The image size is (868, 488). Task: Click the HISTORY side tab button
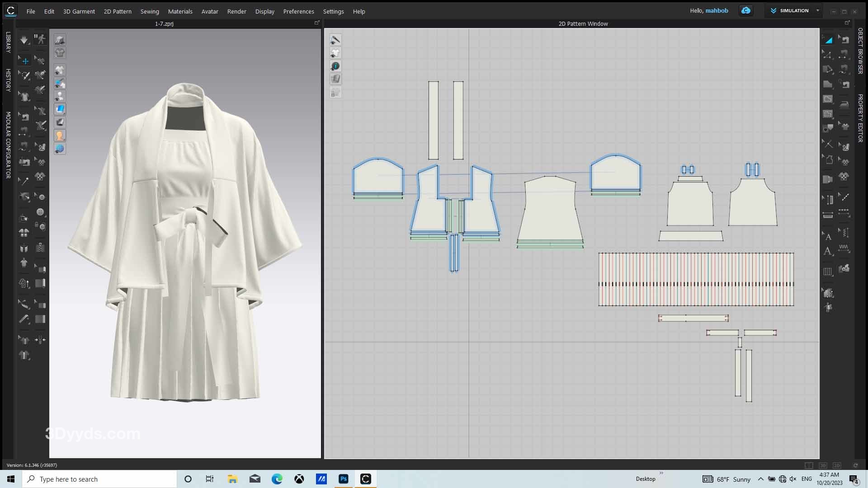(8, 80)
